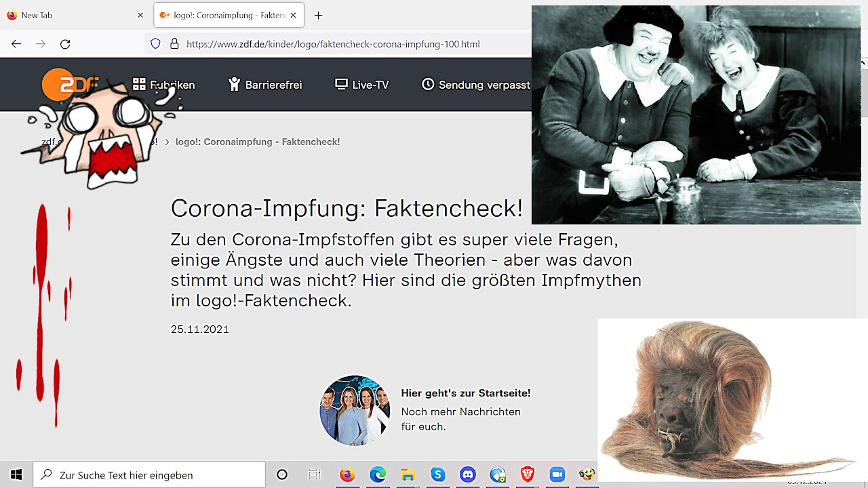Open Cortana circle icon in taskbar
Screen dimensions: 868x488
click(x=282, y=474)
